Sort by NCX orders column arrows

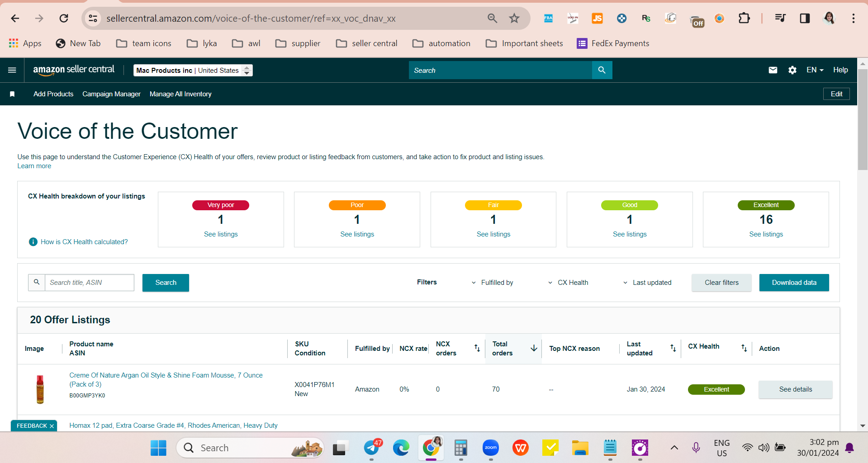pyautogui.click(x=477, y=348)
